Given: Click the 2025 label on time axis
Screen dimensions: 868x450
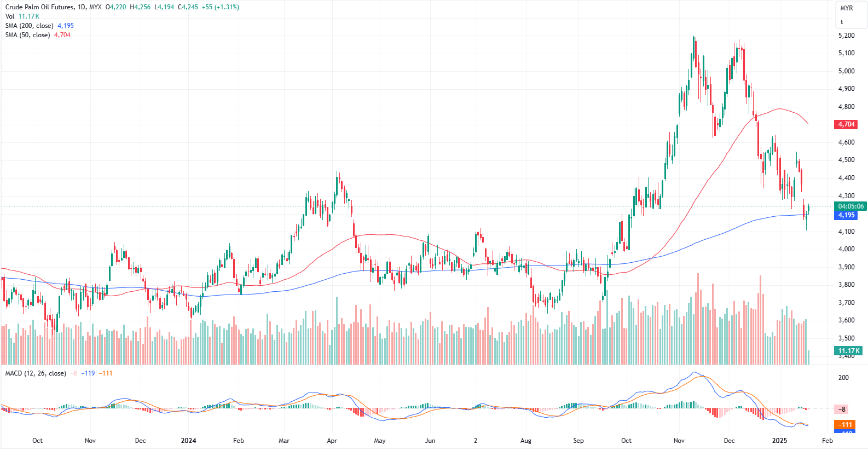Looking at the screenshot, I should (779, 441).
